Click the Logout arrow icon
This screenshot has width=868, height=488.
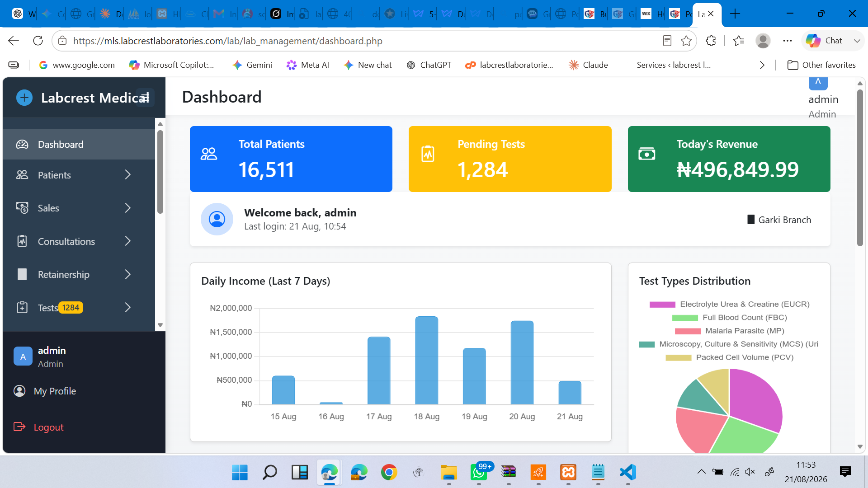19,427
